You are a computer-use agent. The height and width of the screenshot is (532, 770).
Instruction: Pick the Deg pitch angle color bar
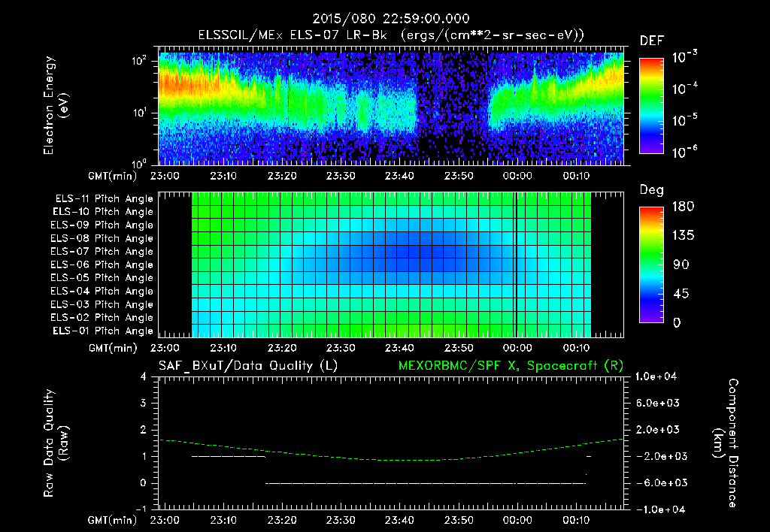[651, 264]
